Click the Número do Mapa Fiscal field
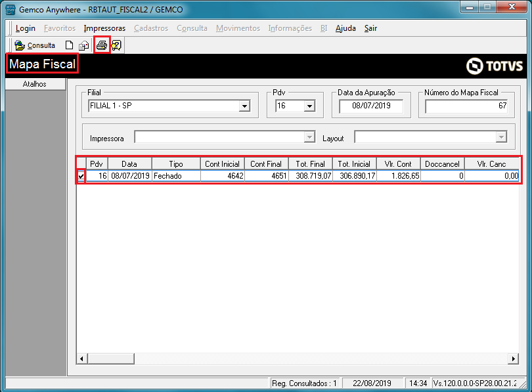This screenshot has width=532, height=392. [466, 106]
